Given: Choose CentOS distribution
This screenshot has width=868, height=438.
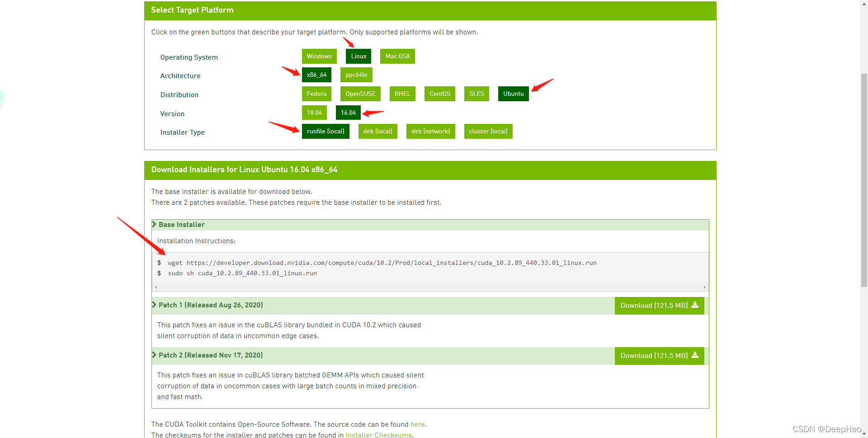Looking at the screenshot, I should 440,94.
